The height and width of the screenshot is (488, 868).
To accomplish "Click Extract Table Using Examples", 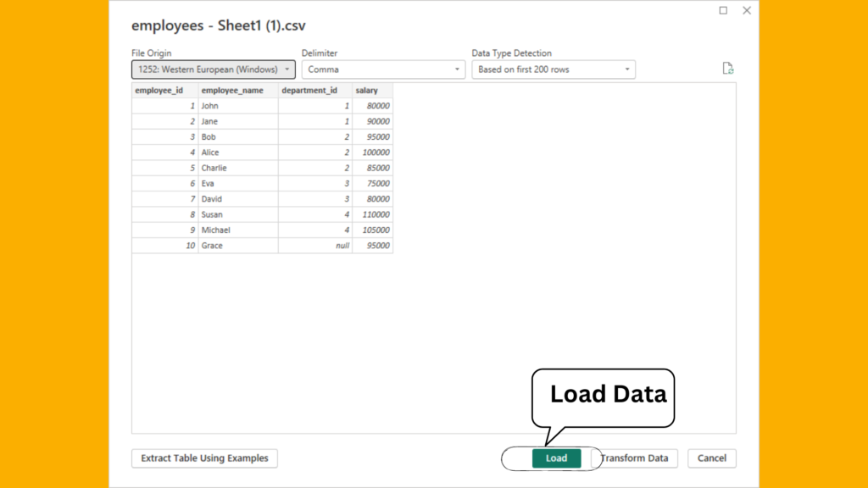I will coord(204,458).
